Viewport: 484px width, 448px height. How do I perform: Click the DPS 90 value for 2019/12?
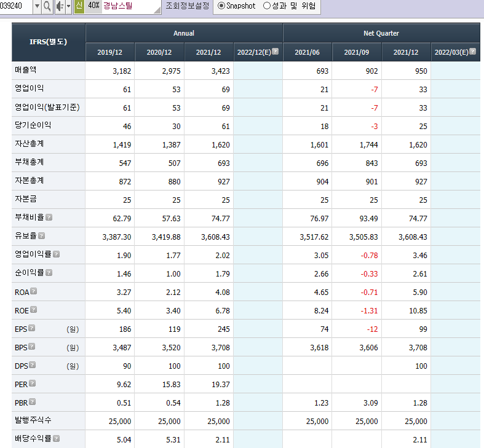click(x=127, y=366)
